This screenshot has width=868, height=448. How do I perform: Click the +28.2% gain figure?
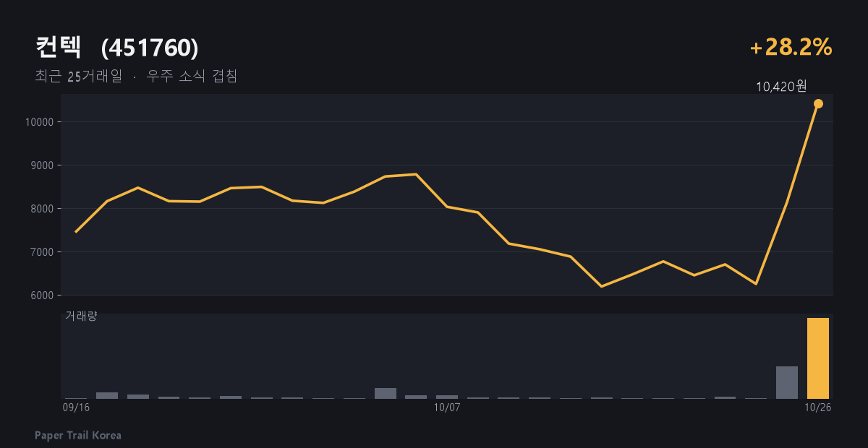click(791, 48)
